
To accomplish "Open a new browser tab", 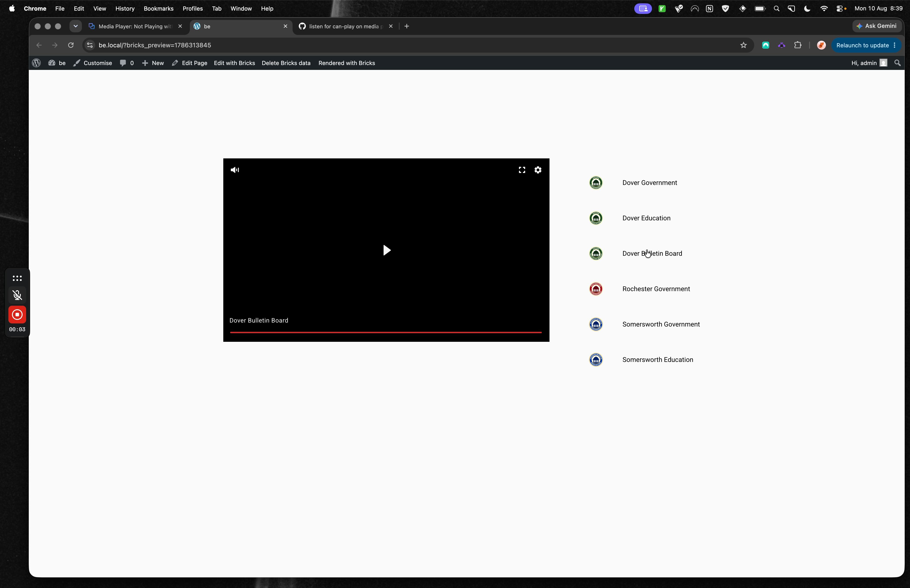I will [407, 26].
